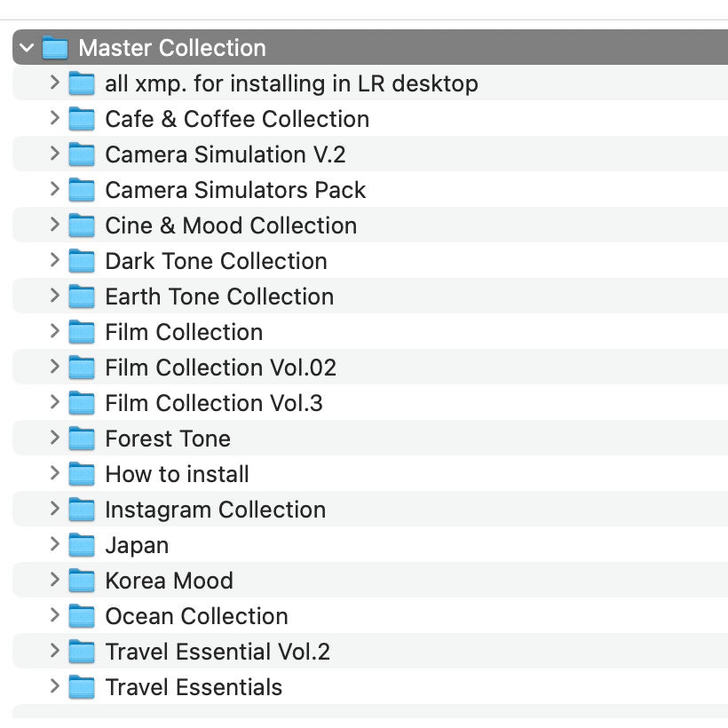
Task: Click the Korea Mood folder icon
Action: 82,581
